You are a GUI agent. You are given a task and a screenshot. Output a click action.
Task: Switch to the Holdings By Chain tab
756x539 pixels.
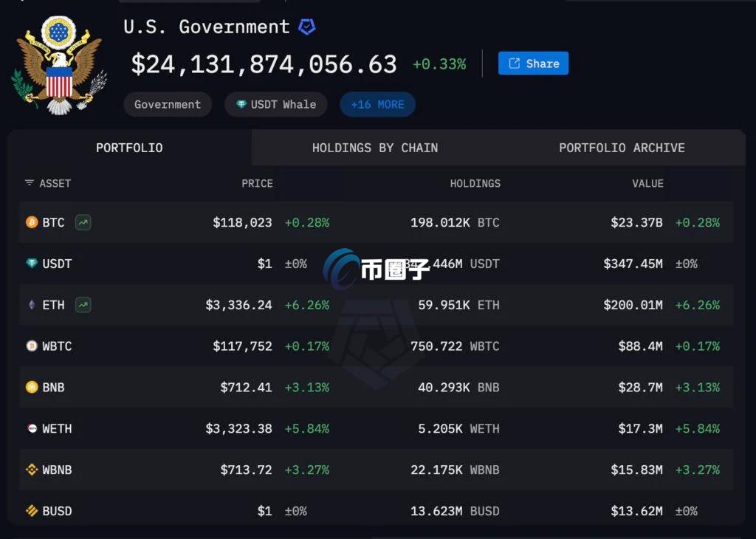click(x=374, y=148)
